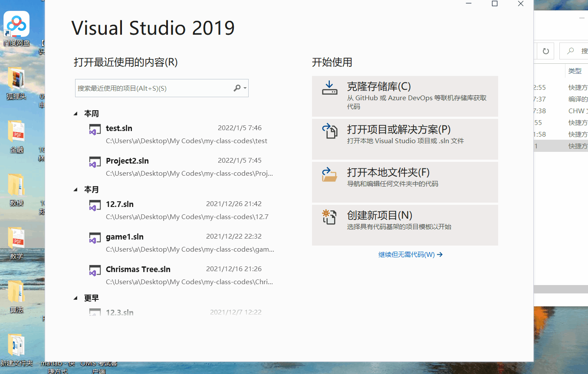Open the 12.7.sln solution icon

point(95,206)
